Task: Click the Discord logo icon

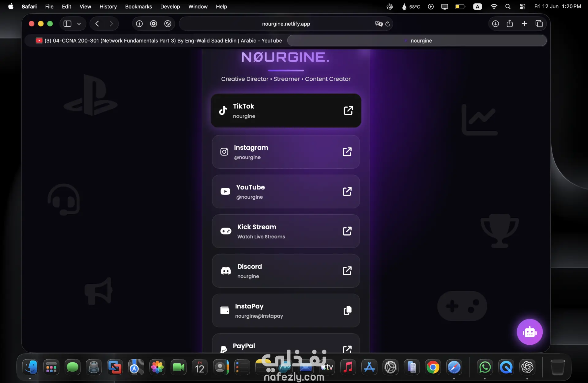Action: pyautogui.click(x=226, y=271)
